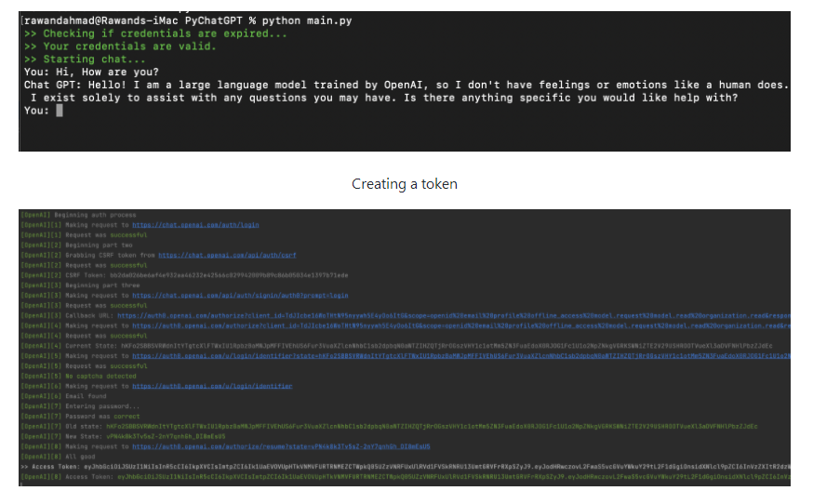Open the [4] Making request authorize link

pos(461,325)
